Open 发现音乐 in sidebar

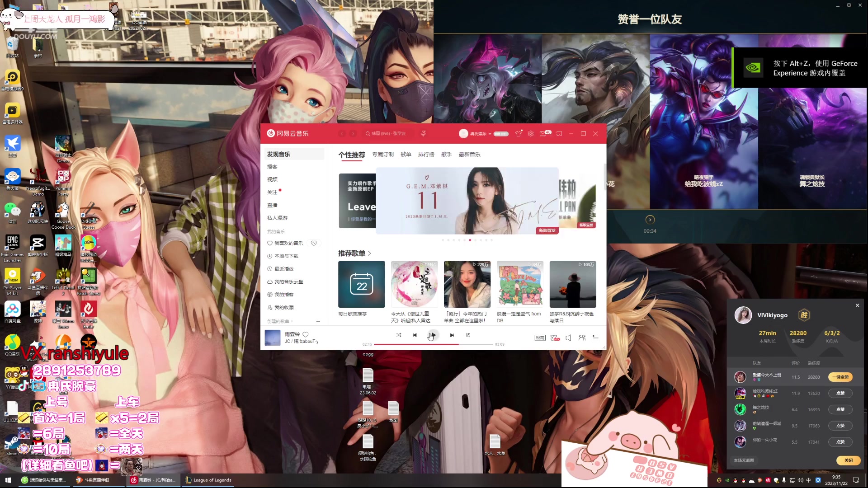coord(294,154)
